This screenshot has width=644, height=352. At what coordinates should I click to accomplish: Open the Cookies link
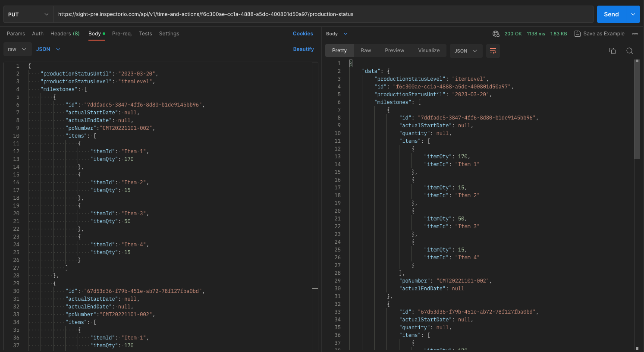[x=303, y=34]
